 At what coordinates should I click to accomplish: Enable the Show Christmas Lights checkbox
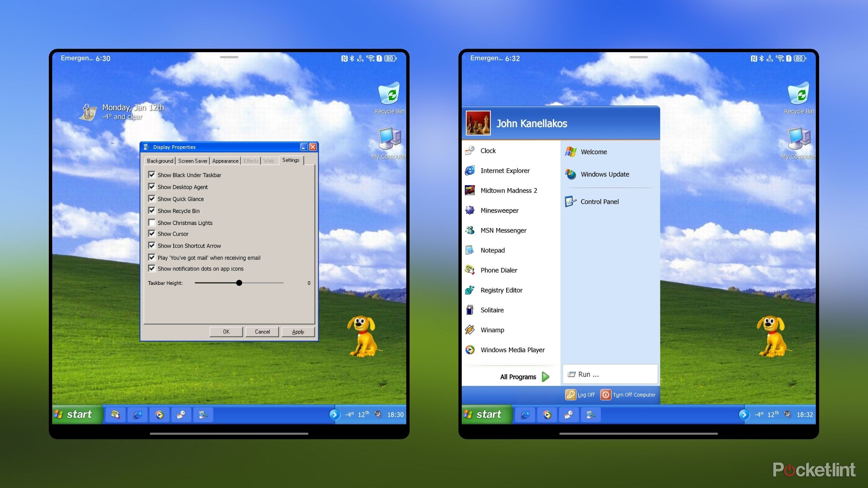pyautogui.click(x=152, y=223)
